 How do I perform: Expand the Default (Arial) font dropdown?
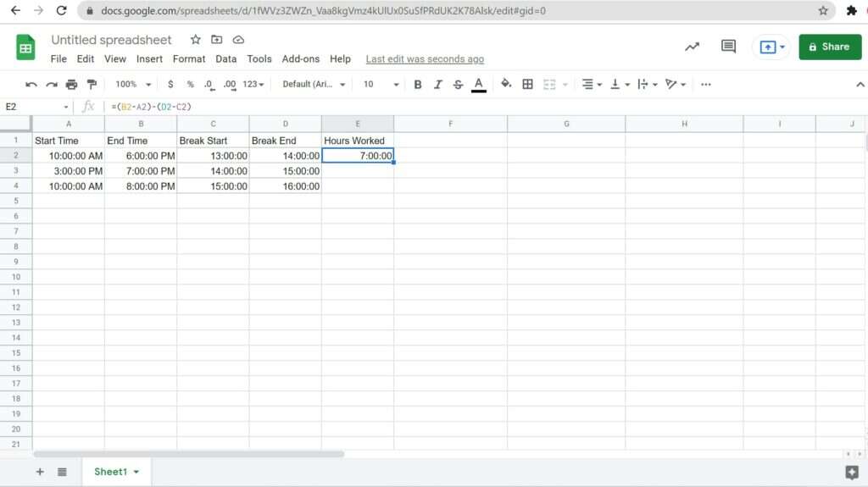(x=314, y=85)
